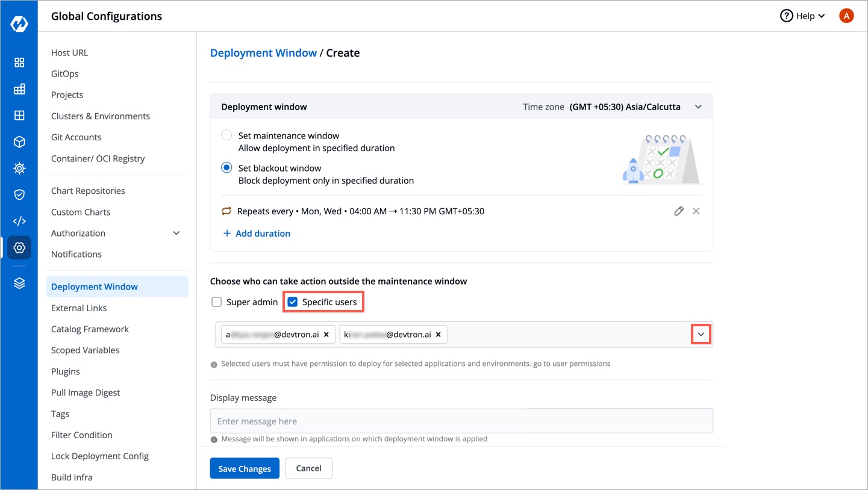This screenshot has width=868, height=490.
Task: Switch to Notifications in the configuration list
Action: point(76,253)
